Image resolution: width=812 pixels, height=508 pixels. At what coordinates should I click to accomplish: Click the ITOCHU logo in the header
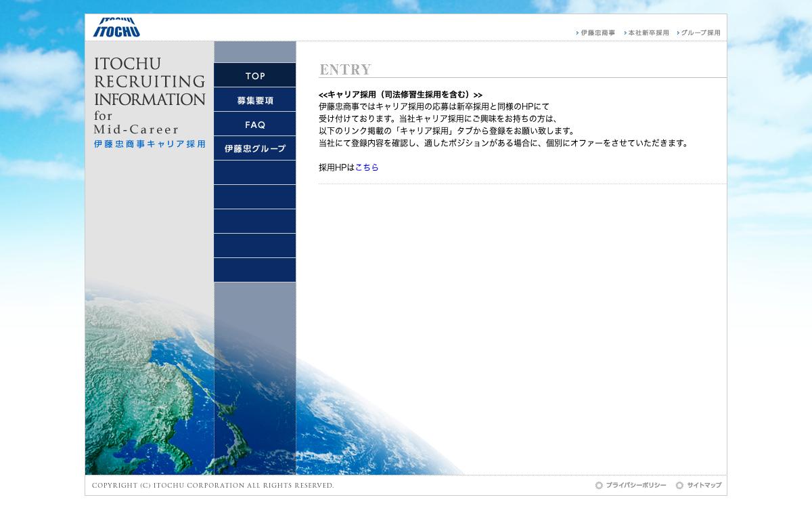pyautogui.click(x=116, y=27)
